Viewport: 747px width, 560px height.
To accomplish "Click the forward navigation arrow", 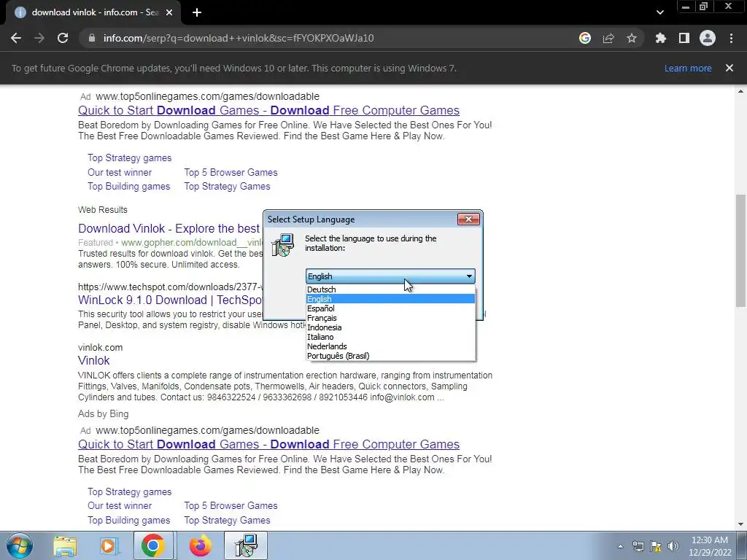I will [x=39, y=38].
